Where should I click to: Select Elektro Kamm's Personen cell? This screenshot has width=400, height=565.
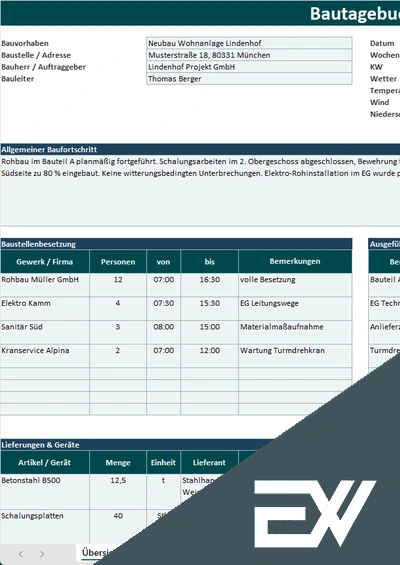118,308
